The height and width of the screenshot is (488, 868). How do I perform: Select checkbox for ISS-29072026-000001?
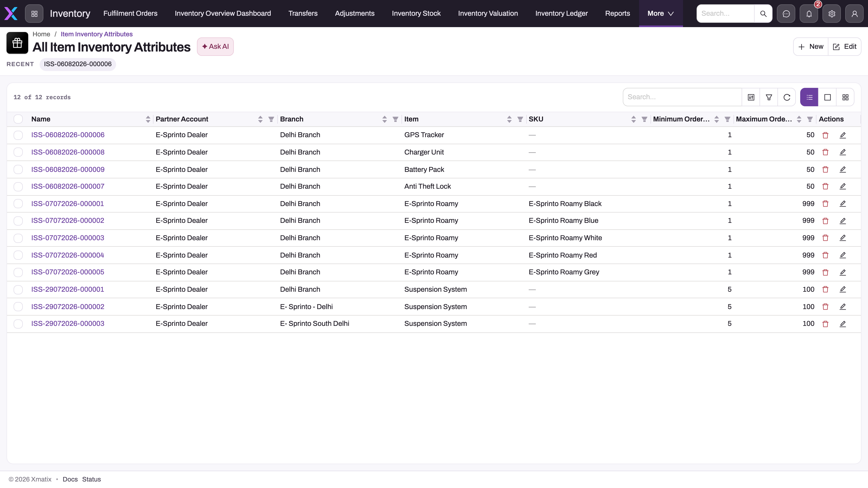click(x=18, y=290)
